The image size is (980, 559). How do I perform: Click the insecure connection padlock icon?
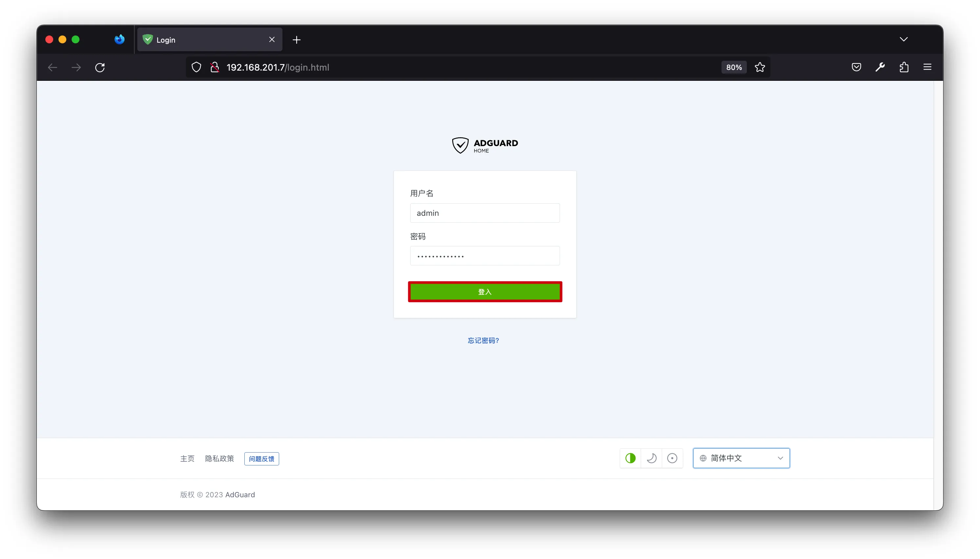point(214,68)
